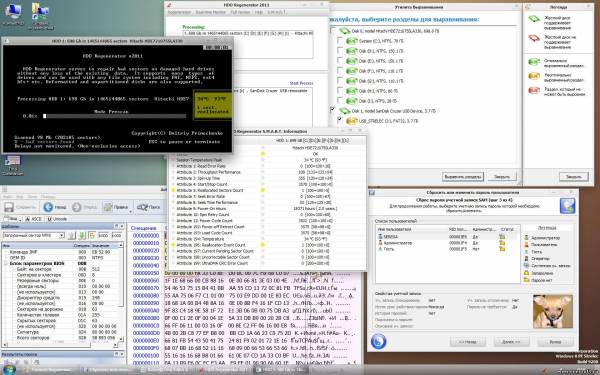This screenshot has height=375, width=600.
Task: Click the Выход button in password reset wizard
Action: [x=555, y=341]
